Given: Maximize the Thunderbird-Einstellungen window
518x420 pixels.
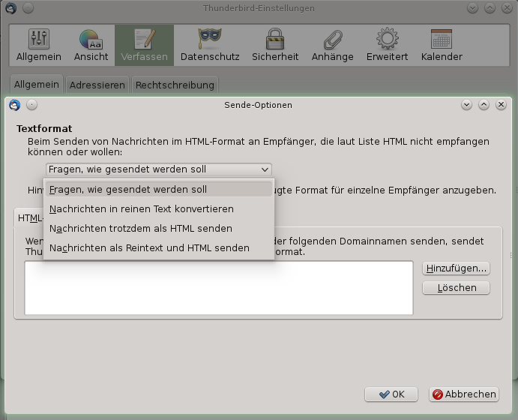Looking at the screenshot, I should click(x=490, y=8).
